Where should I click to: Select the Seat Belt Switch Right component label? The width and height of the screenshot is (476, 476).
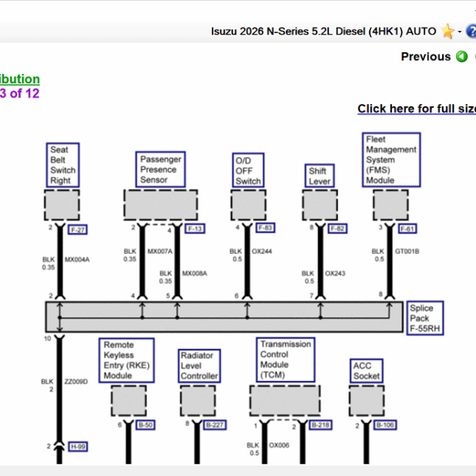[63, 165]
